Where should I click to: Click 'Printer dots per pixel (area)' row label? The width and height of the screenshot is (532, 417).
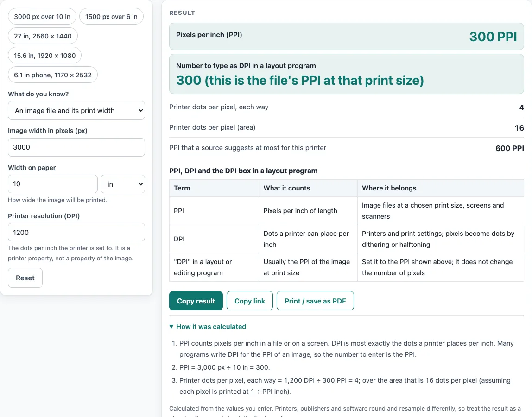coord(212,127)
